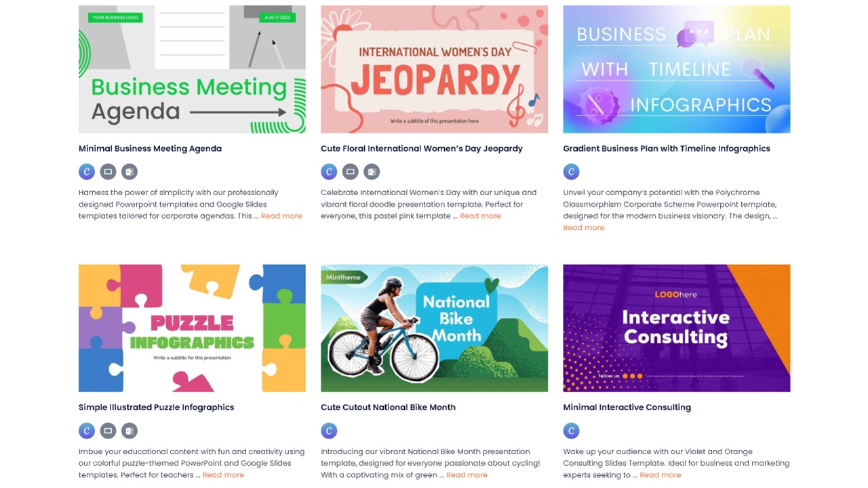Choose Google Slides icon under Puzzle Infographics
This screenshot has height=488, width=868.
108,430
